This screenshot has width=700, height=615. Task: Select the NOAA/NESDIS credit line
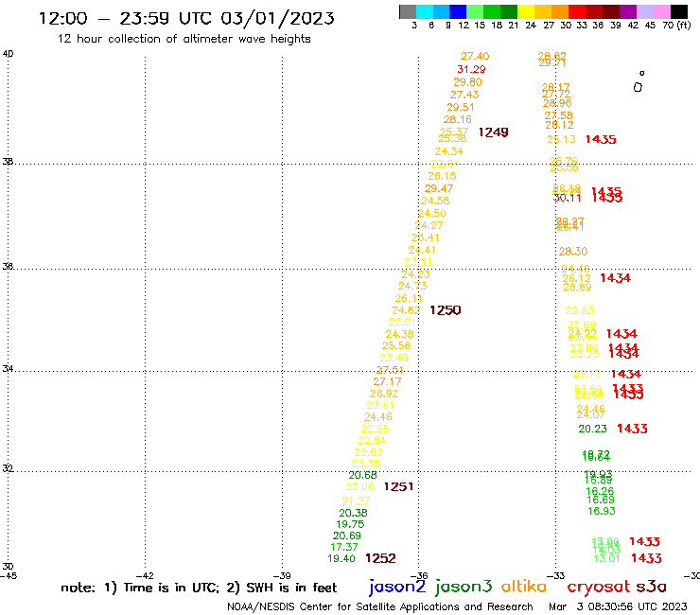tap(380, 606)
